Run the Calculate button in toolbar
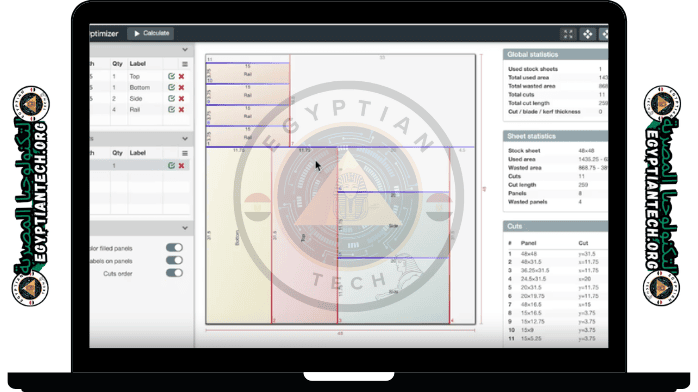Screen dimensions: 698x392 [x=151, y=33]
